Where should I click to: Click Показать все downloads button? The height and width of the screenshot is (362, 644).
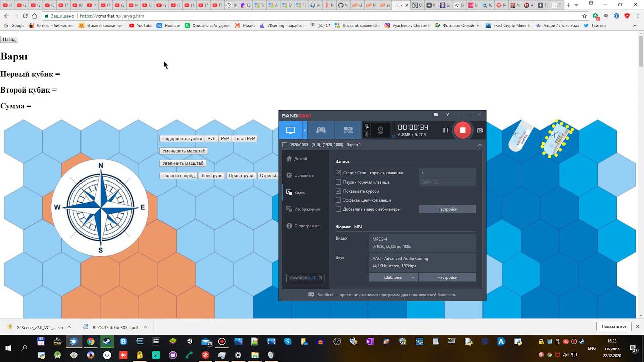[x=614, y=327]
